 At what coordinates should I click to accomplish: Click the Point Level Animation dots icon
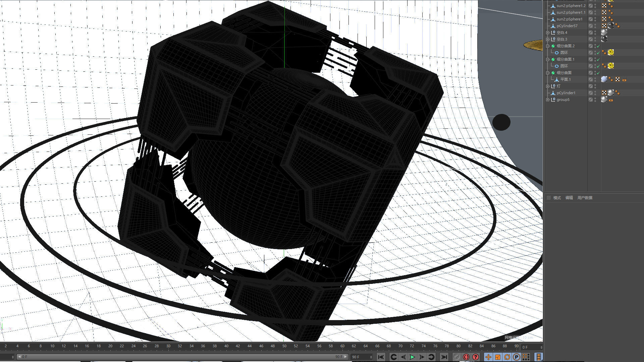pos(526,357)
